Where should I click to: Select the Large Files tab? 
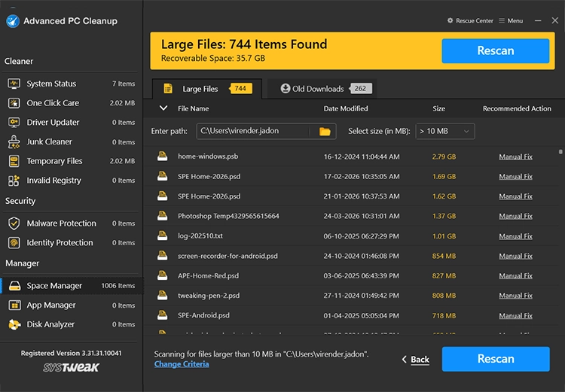200,89
